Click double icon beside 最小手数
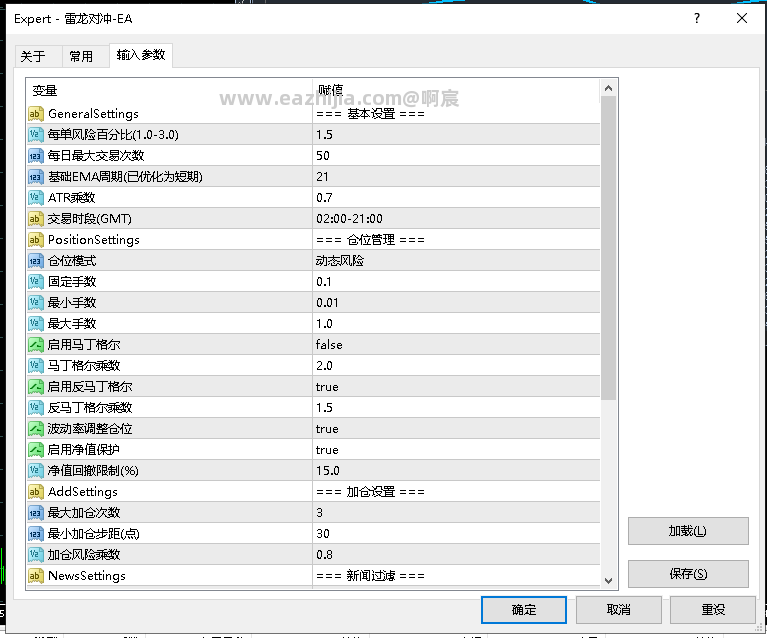The height and width of the screenshot is (638, 767). click(x=36, y=303)
